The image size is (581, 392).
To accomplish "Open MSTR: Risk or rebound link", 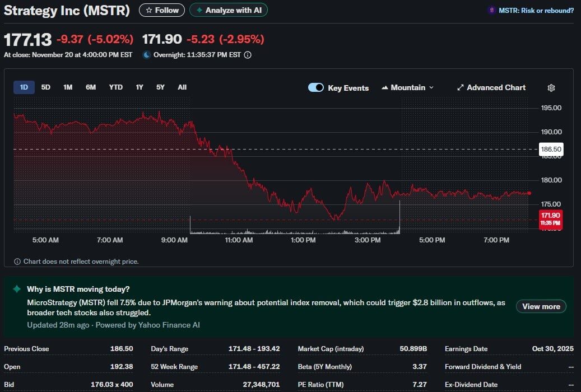I will [536, 11].
